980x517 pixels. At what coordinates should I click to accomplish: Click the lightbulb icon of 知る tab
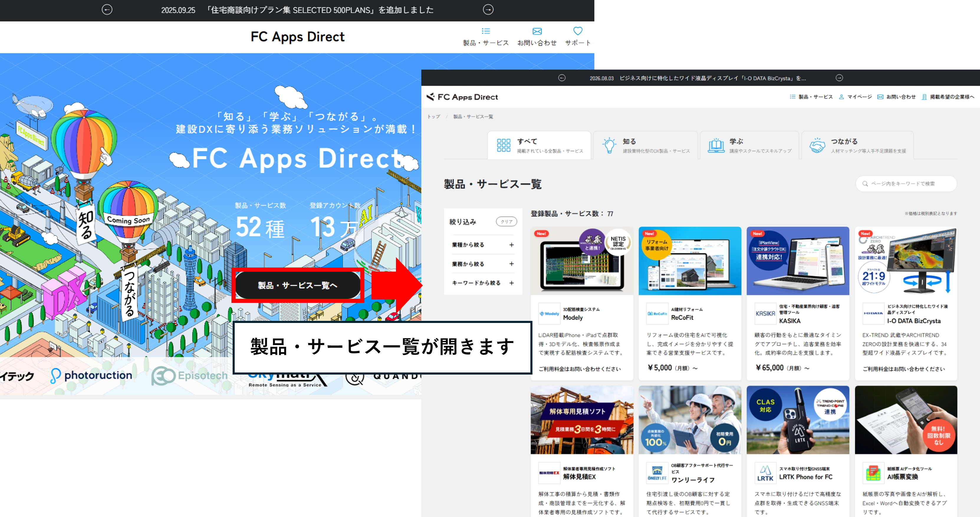click(609, 145)
